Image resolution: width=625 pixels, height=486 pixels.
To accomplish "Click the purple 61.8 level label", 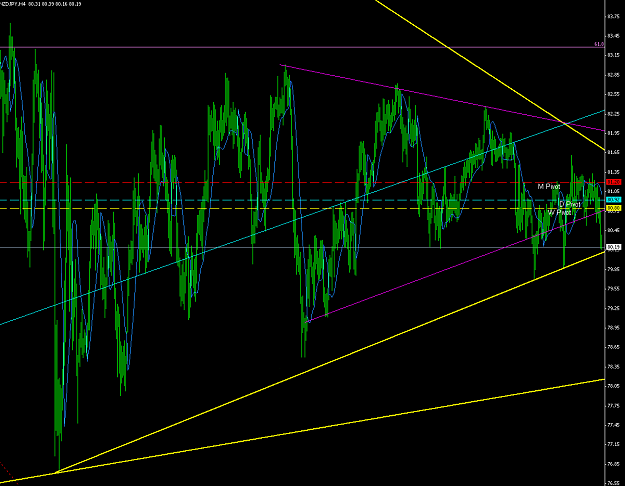I will point(599,44).
